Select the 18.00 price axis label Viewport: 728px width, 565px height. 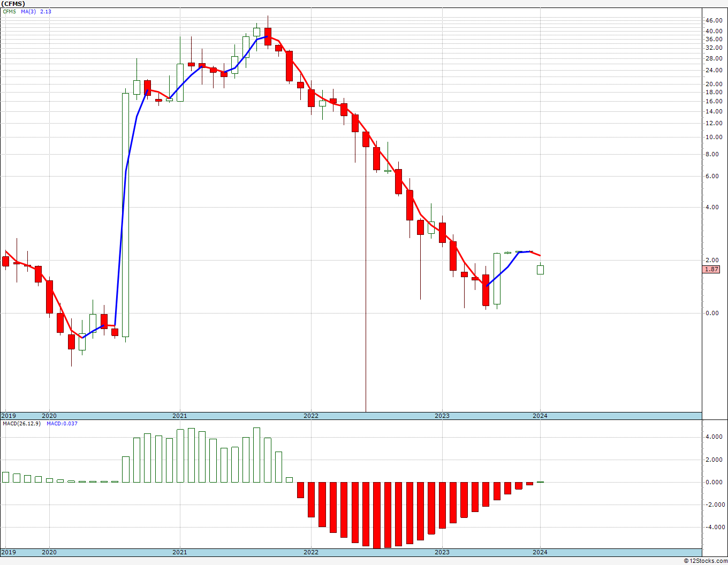coord(714,92)
